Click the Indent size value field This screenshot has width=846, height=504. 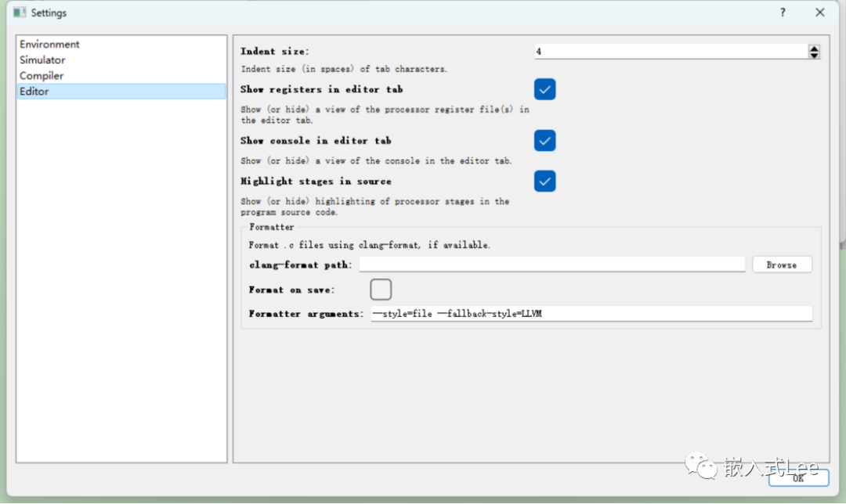tap(671, 51)
